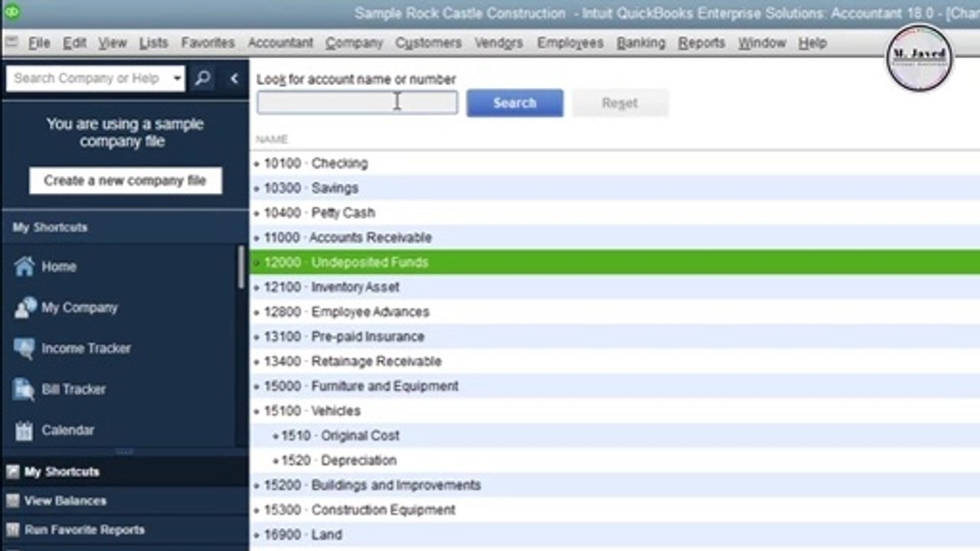Viewport: 980px width, 551px height.
Task: Open the Calendar shortcut icon
Action: 24,430
